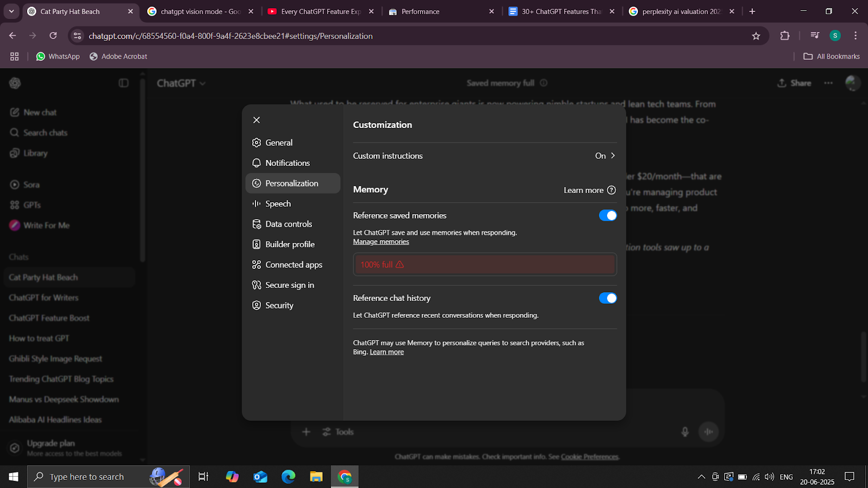Turn off Reference chat history toggle
The height and width of the screenshot is (488, 868).
pyautogui.click(x=608, y=298)
